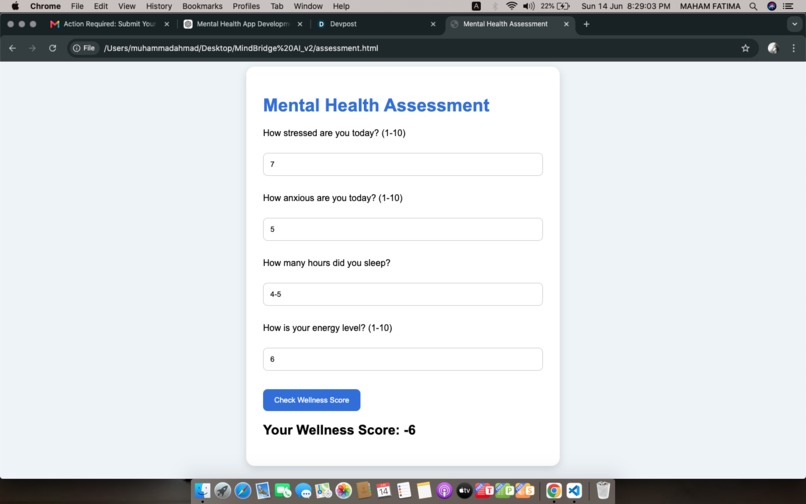Open Messages from the Dock
This screenshot has width=806, height=504.
[303, 490]
